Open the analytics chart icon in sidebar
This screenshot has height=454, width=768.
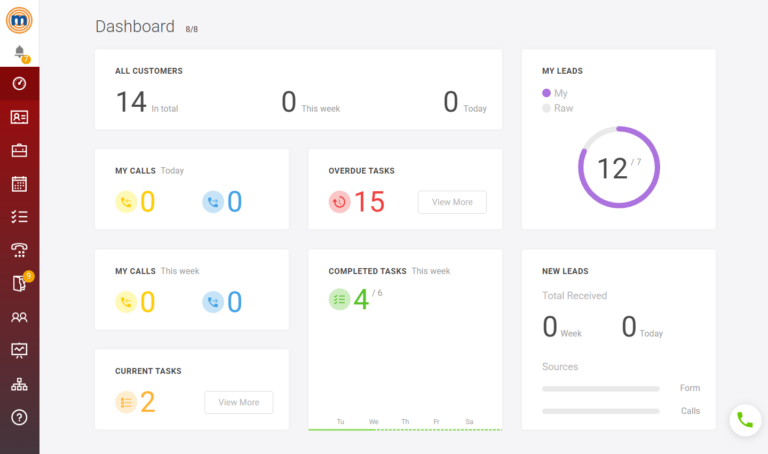pos(19,350)
